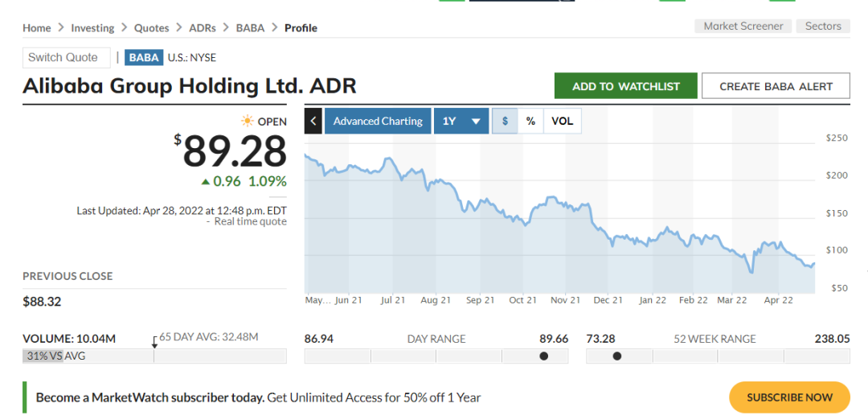
Task: Collapse chart with left chevron button
Action: [x=313, y=121]
